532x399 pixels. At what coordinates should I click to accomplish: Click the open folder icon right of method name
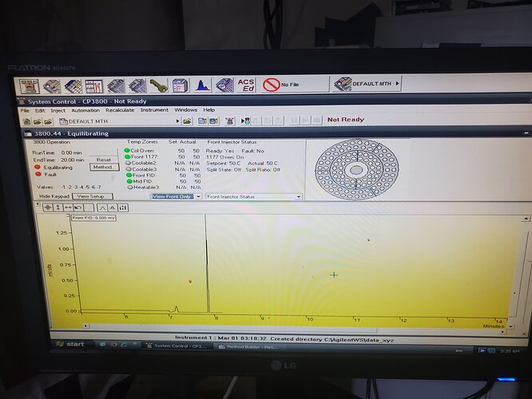pyautogui.click(x=187, y=121)
